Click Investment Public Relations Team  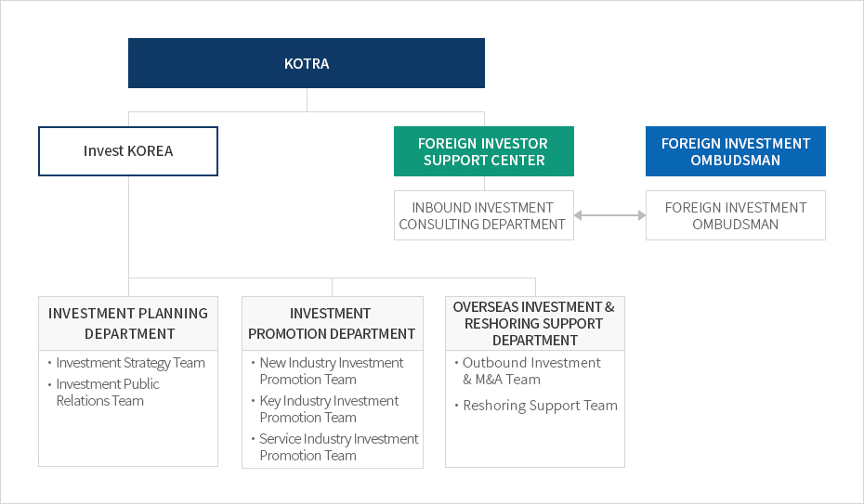pos(108,393)
